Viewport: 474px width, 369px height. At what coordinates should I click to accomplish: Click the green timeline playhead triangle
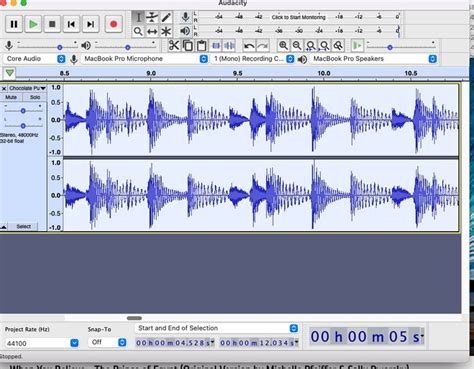coord(10,72)
